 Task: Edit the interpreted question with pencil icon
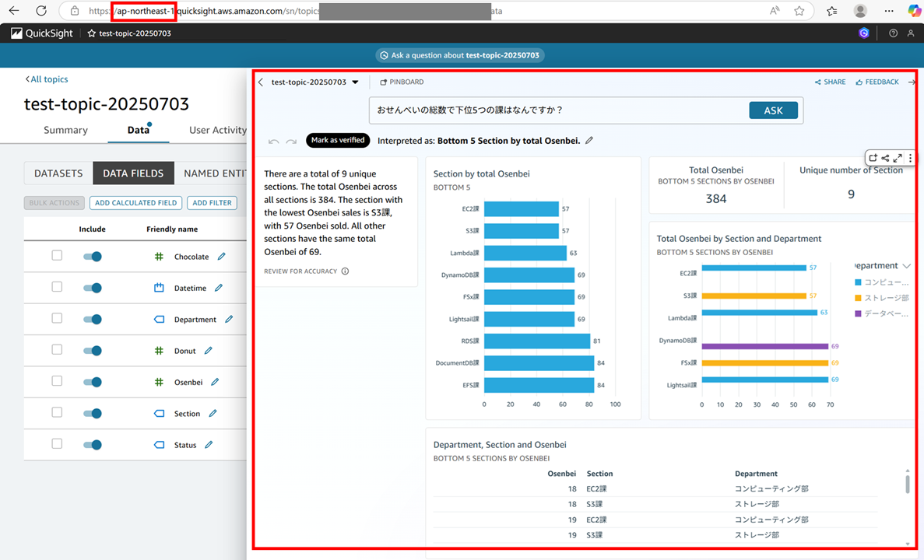point(589,140)
